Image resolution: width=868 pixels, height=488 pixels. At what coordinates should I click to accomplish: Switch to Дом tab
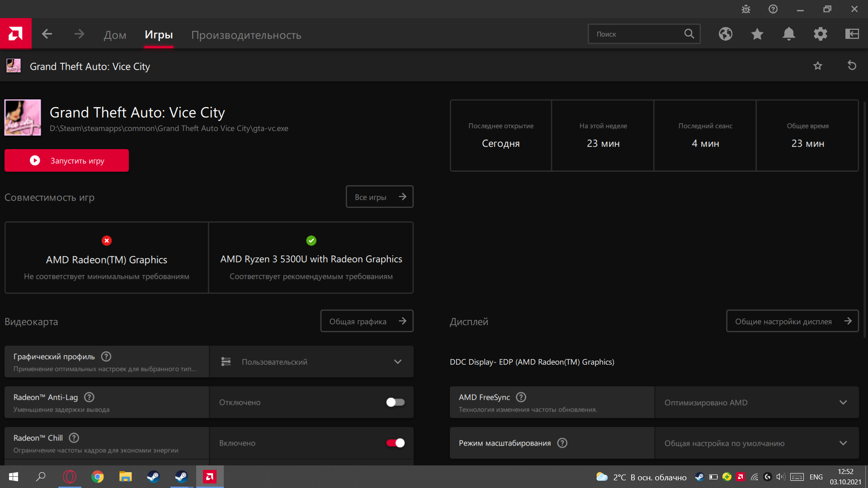coord(115,35)
